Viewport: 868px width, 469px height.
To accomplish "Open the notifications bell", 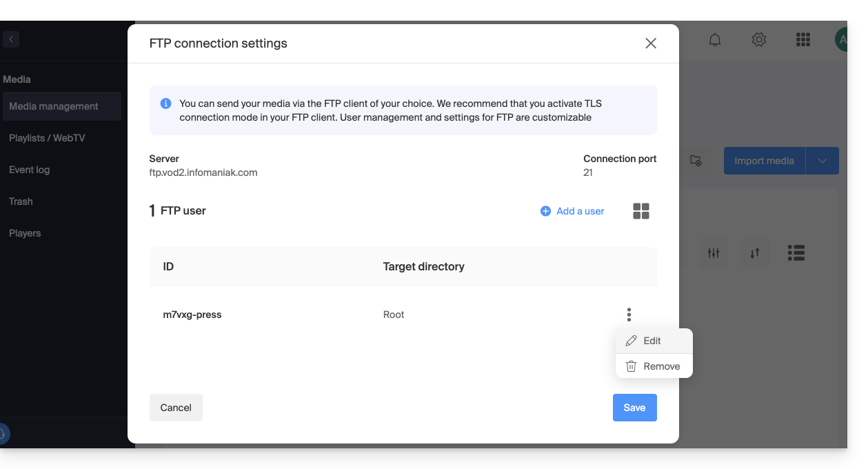I will click(715, 40).
